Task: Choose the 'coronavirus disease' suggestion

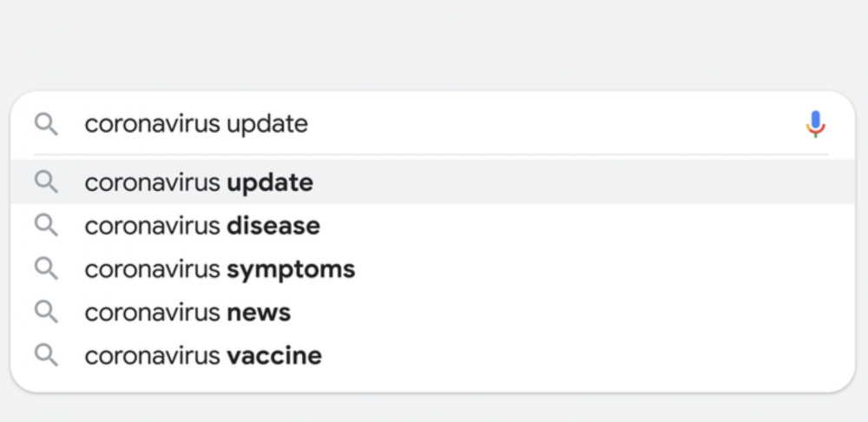Action: (433, 226)
